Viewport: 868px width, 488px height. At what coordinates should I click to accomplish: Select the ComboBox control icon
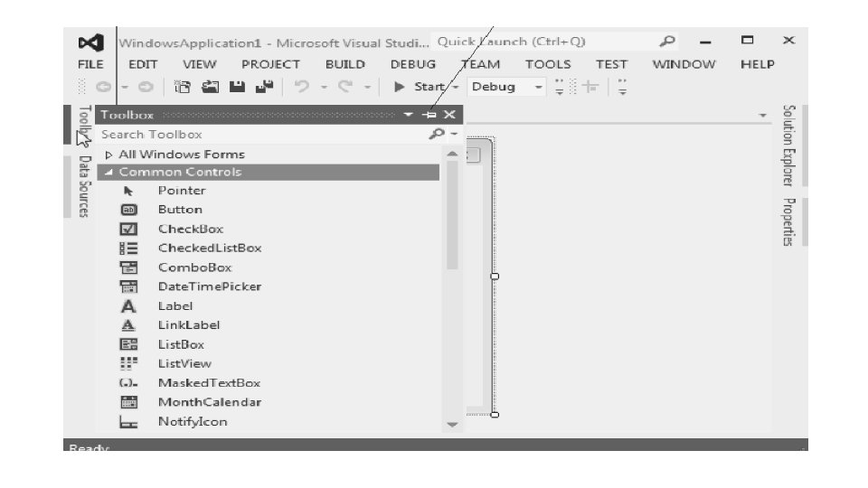[x=128, y=267]
